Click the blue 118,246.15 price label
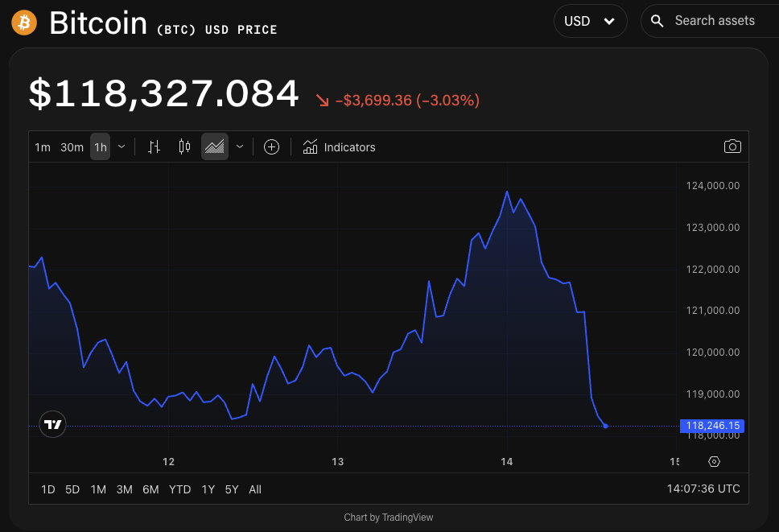 [713, 425]
